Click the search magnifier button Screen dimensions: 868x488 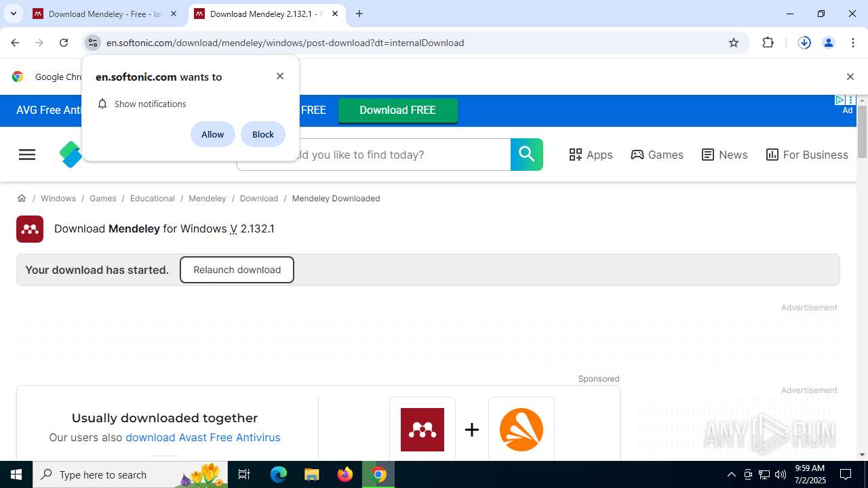pos(527,155)
